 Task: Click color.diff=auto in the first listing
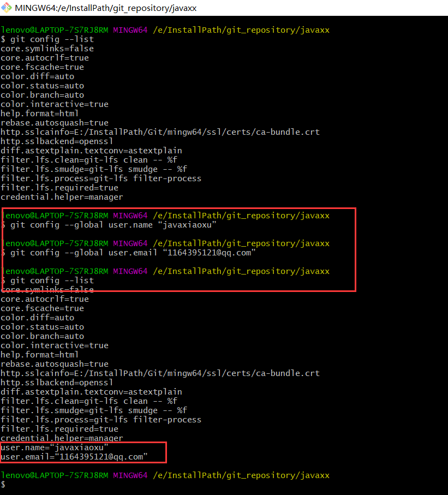[x=38, y=76]
